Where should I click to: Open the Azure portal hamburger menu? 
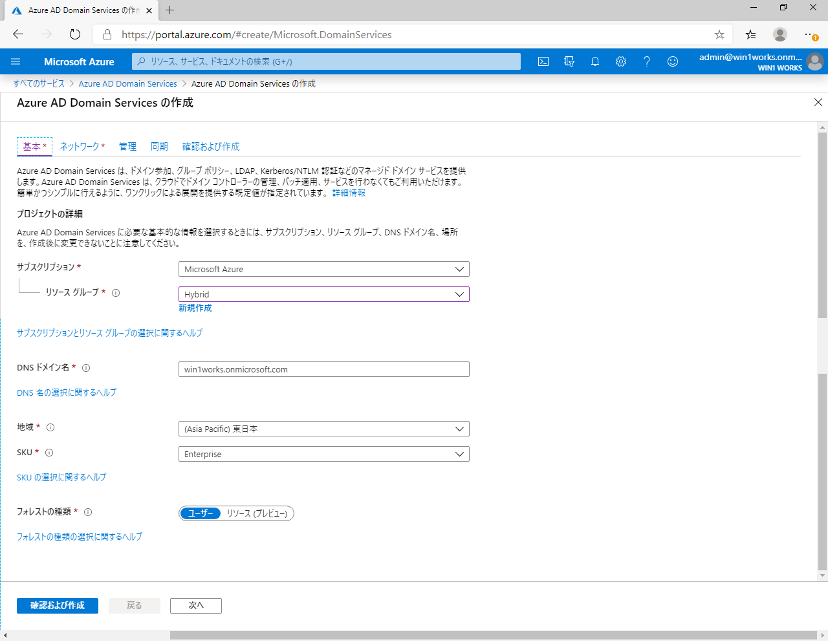(16, 61)
